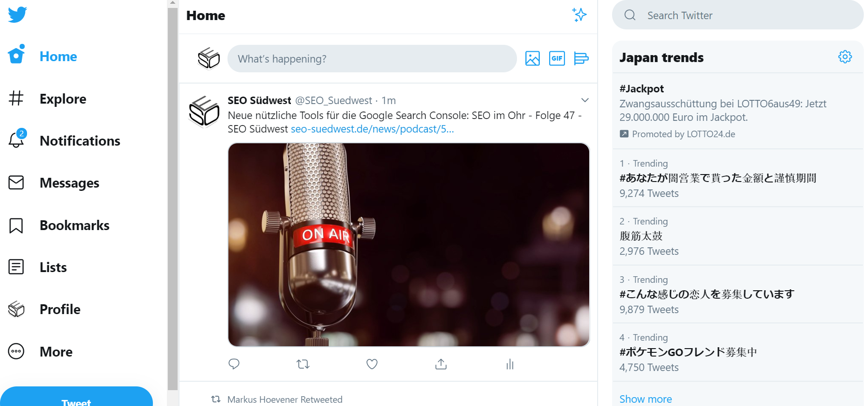Show more Japan trends
The height and width of the screenshot is (406, 868).
(x=646, y=399)
